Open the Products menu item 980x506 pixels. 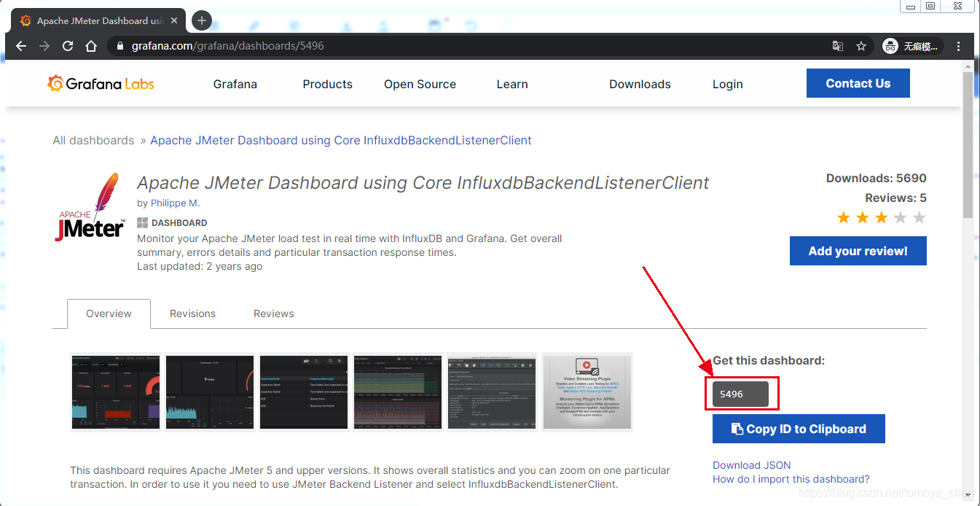click(x=327, y=84)
